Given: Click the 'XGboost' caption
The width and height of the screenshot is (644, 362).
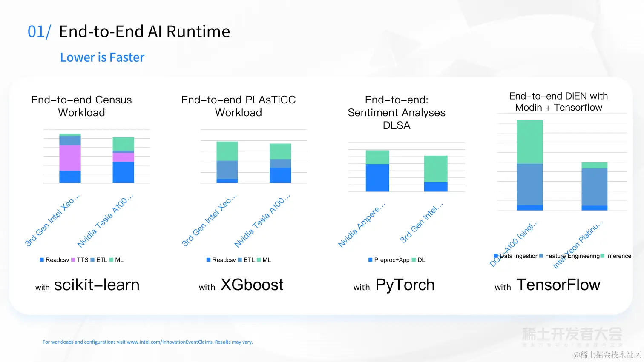Looking at the screenshot, I should 252,285.
